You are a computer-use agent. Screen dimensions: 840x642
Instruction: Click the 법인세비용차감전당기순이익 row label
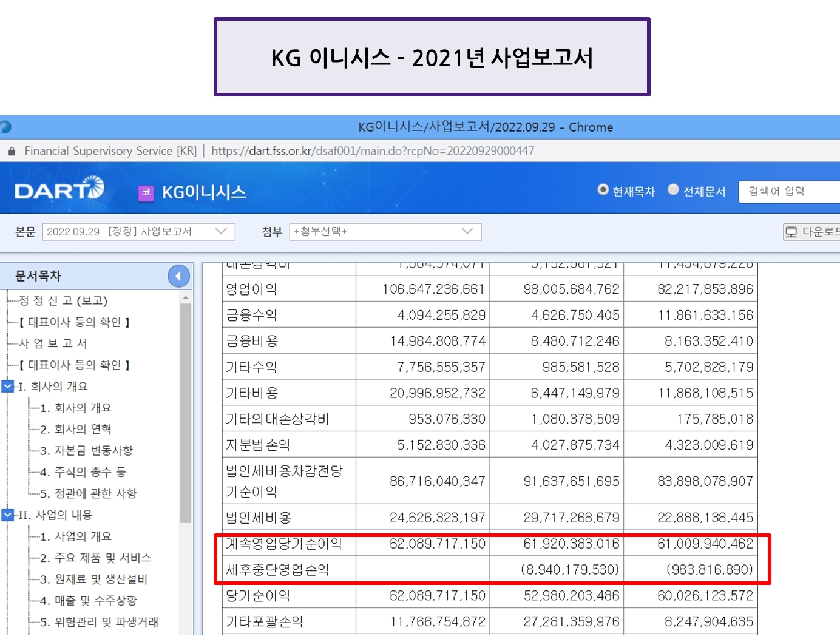point(284,481)
